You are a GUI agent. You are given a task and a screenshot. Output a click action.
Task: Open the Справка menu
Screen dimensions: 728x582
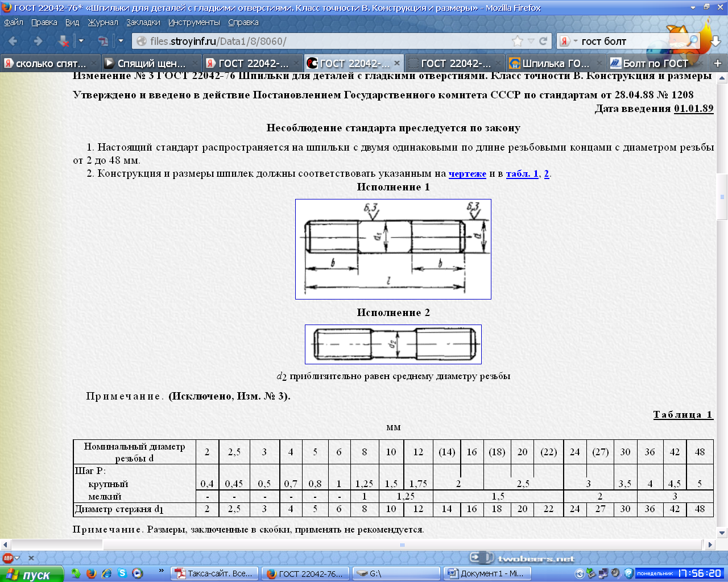coord(243,22)
